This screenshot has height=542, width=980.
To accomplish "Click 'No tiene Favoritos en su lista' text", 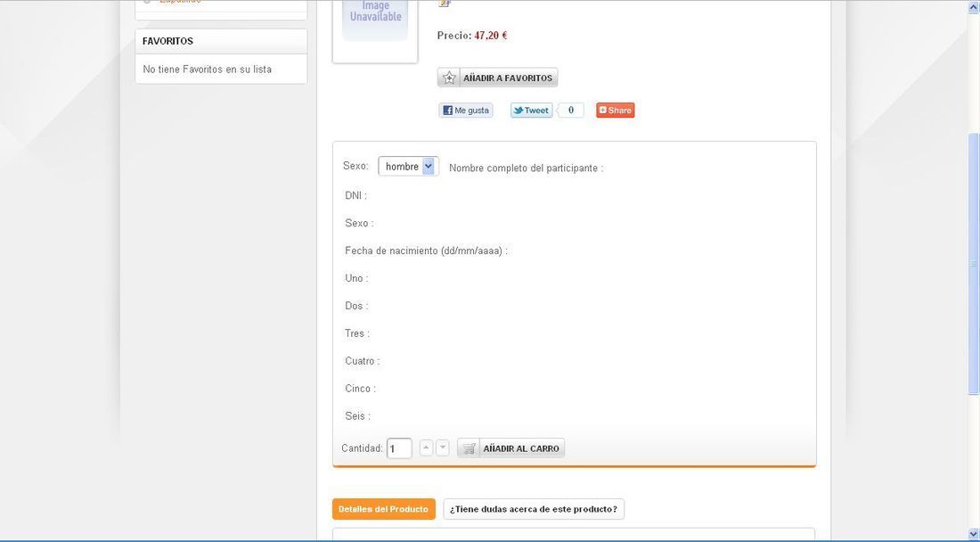I will point(207,70).
